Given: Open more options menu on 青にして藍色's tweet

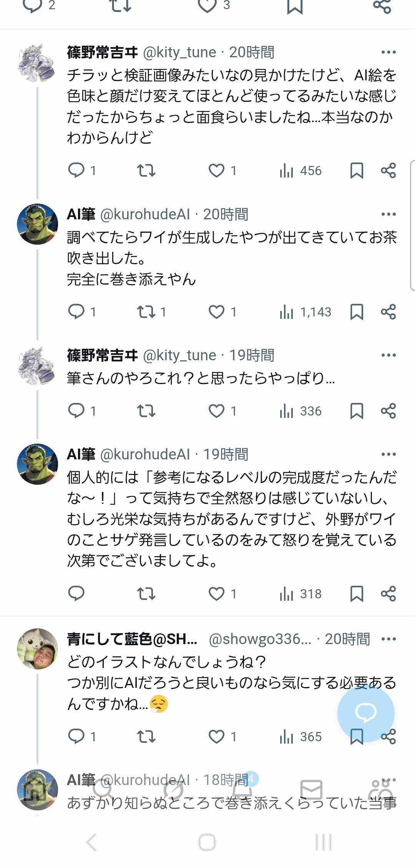Looking at the screenshot, I should pos(388,639).
